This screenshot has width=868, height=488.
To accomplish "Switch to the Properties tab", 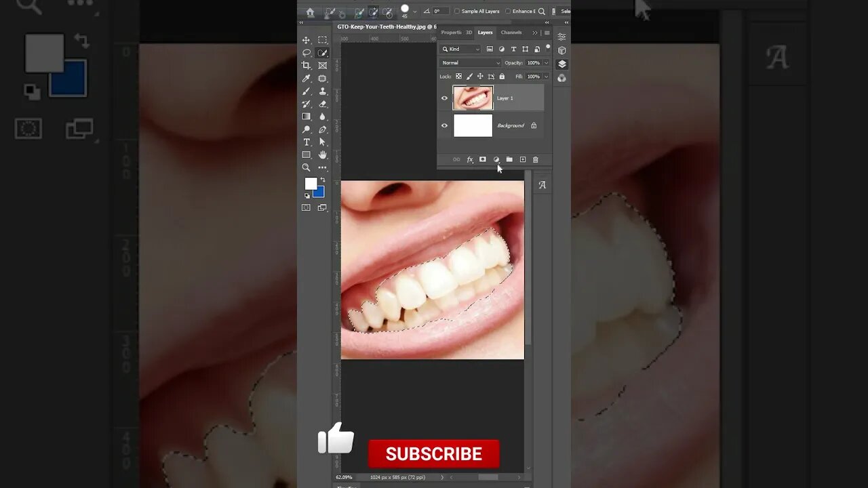I will pos(451,33).
